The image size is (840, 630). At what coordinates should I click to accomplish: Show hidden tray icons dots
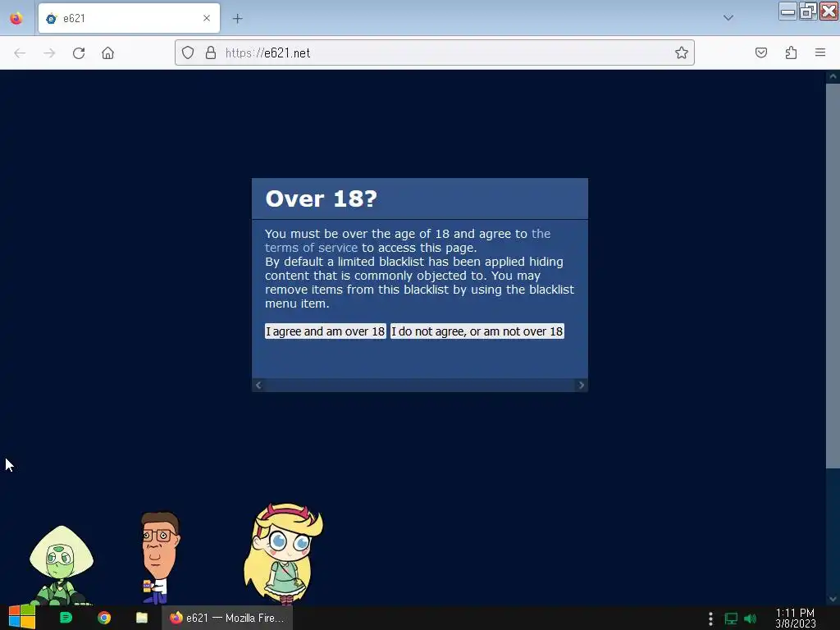click(710, 619)
